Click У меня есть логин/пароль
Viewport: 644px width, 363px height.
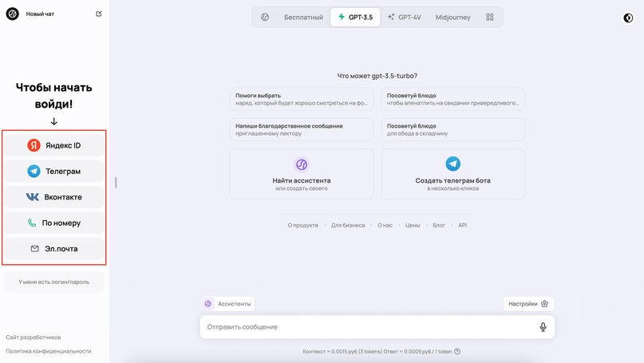tap(53, 282)
